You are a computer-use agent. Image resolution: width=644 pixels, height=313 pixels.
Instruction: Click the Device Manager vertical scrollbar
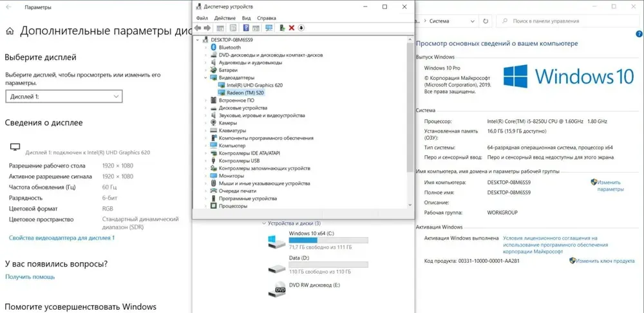tap(410, 116)
